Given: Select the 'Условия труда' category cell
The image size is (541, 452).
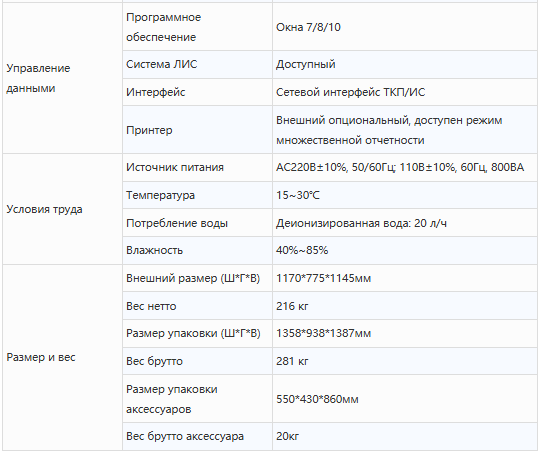Looking at the screenshot, I should pyautogui.click(x=62, y=209).
